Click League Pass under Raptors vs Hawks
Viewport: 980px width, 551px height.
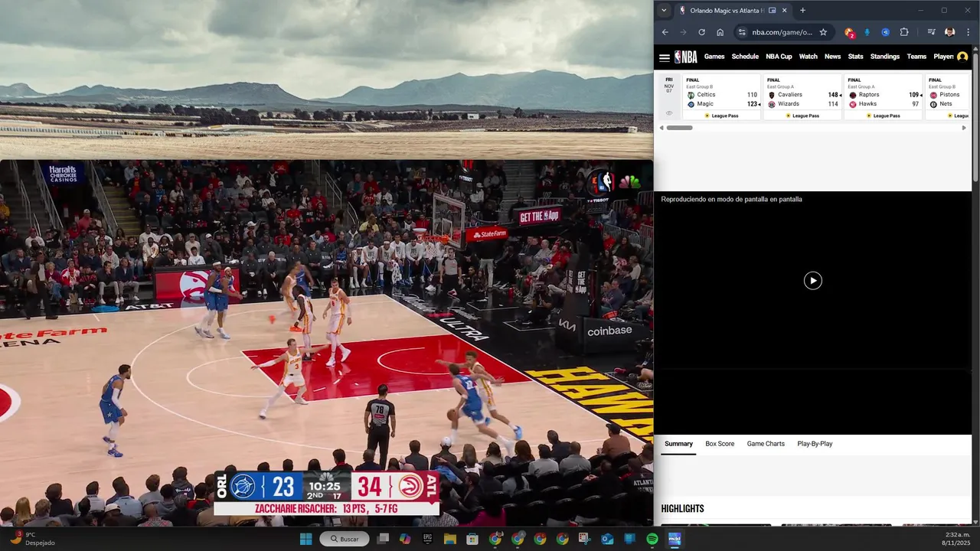(883, 116)
